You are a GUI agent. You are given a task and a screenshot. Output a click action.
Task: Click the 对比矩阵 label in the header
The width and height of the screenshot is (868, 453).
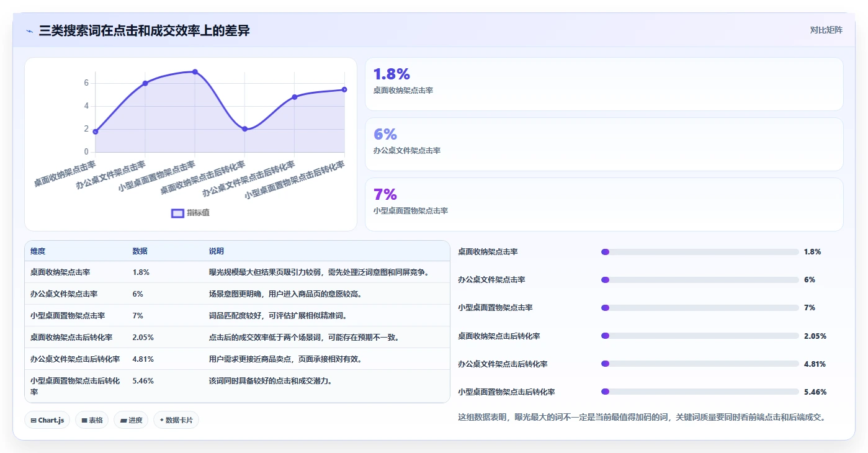pyautogui.click(x=826, y=30)
